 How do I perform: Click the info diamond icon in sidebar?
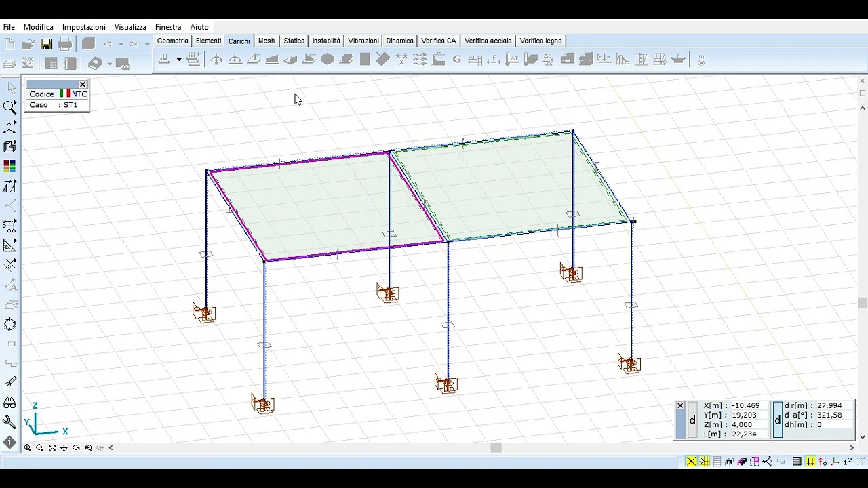[x=10, y=442]
